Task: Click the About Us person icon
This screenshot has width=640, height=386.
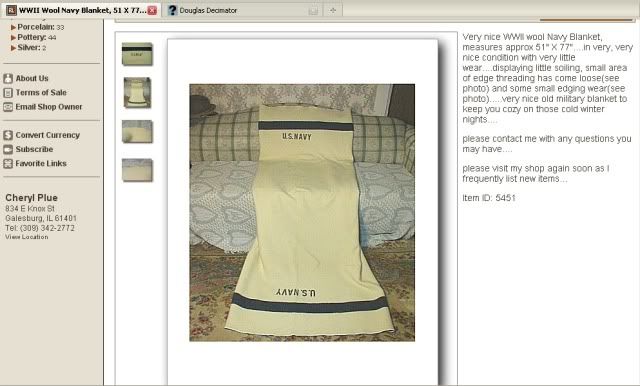Action: pos(8,78)
